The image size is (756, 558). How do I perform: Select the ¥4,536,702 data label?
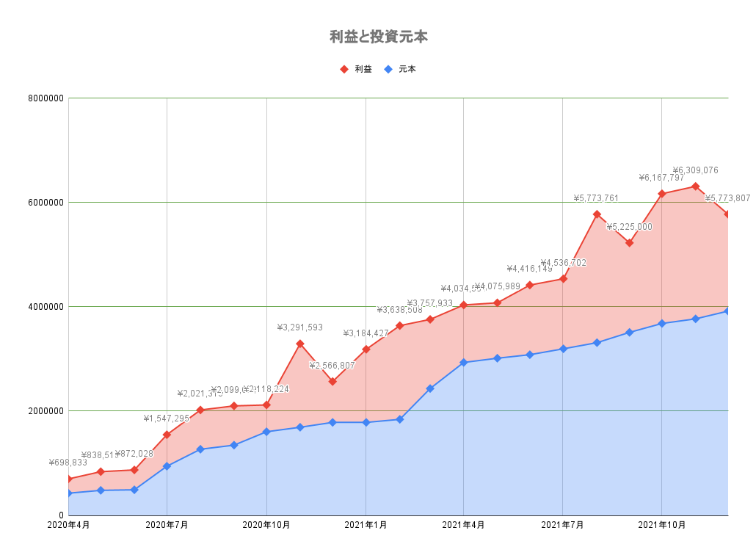[563, 263]
